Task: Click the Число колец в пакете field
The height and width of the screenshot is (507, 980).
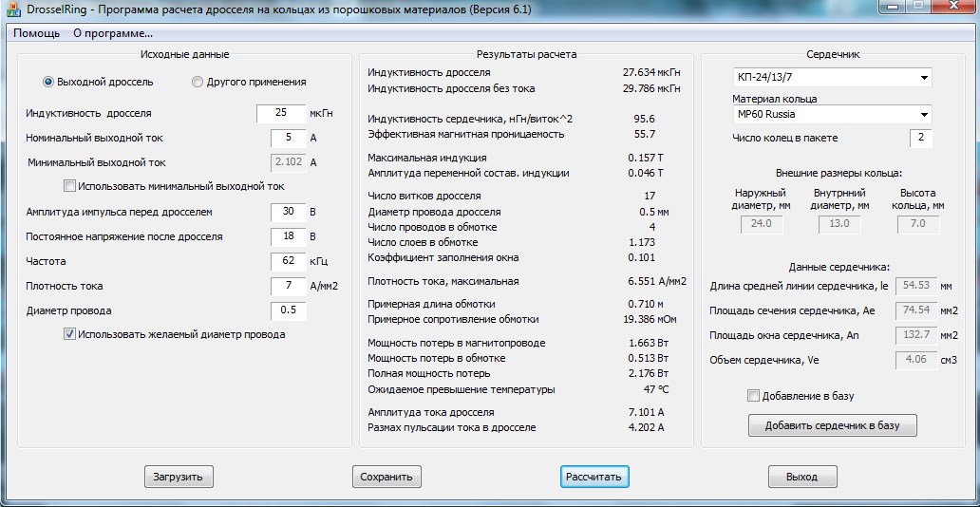Action: click(x=920, y=139)
